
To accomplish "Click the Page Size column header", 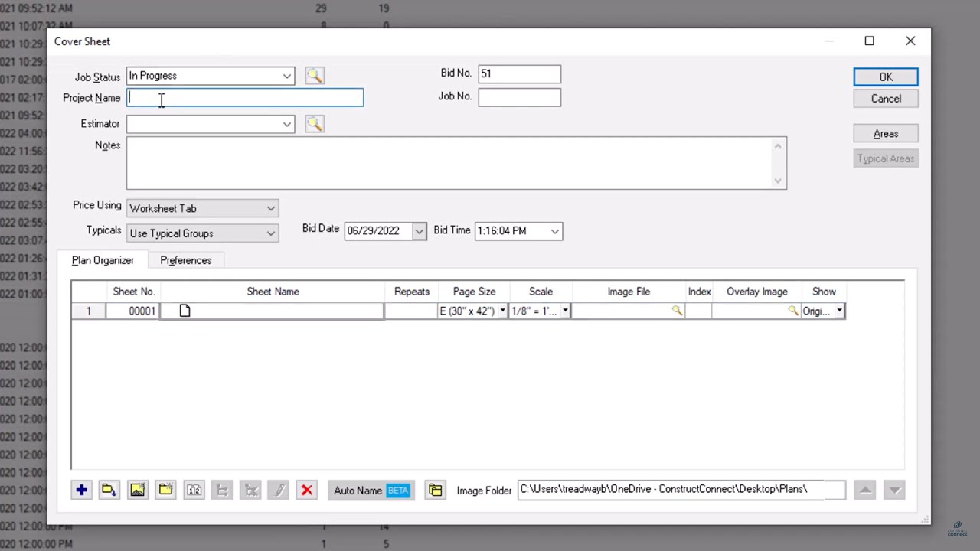I will (474, 292).
